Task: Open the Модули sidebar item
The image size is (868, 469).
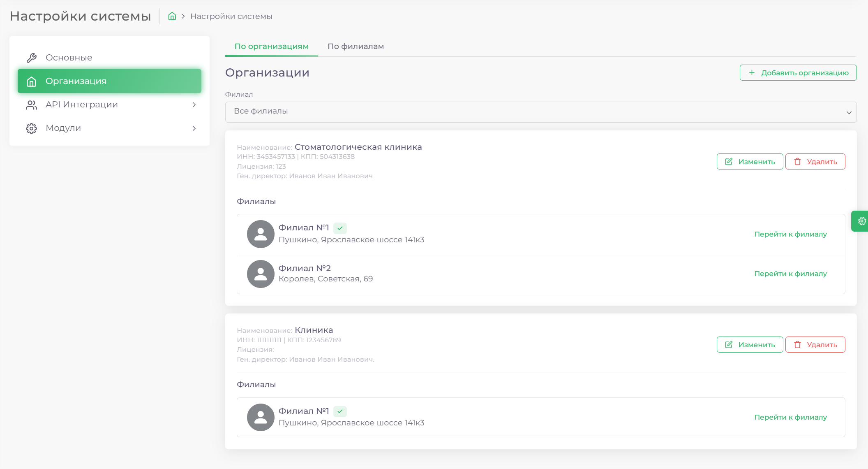Action: point(109,128)
